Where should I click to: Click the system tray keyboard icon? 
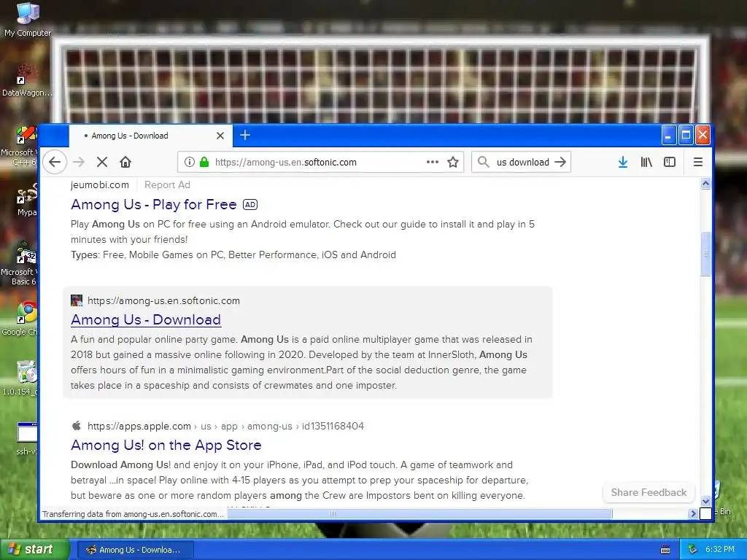click(x=665, y=550)
